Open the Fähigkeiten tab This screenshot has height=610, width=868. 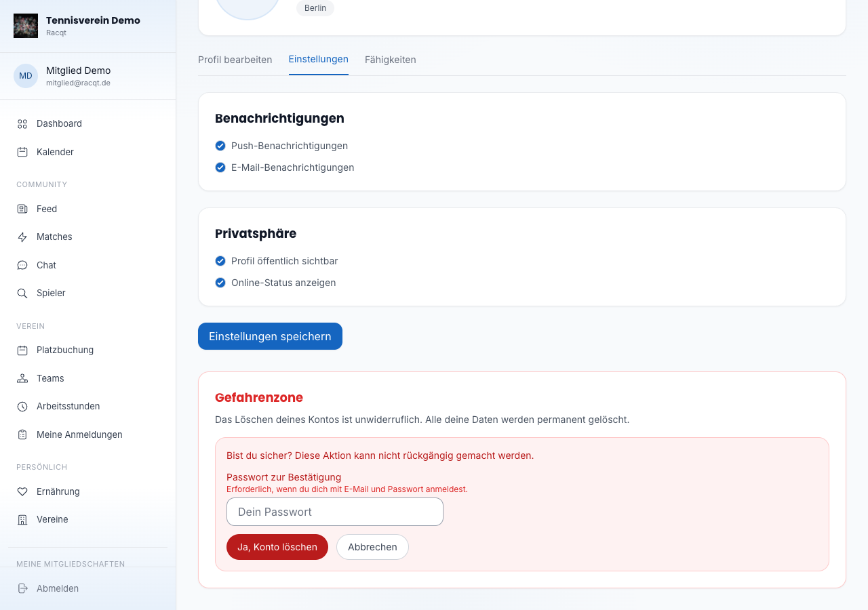(391, 60)
